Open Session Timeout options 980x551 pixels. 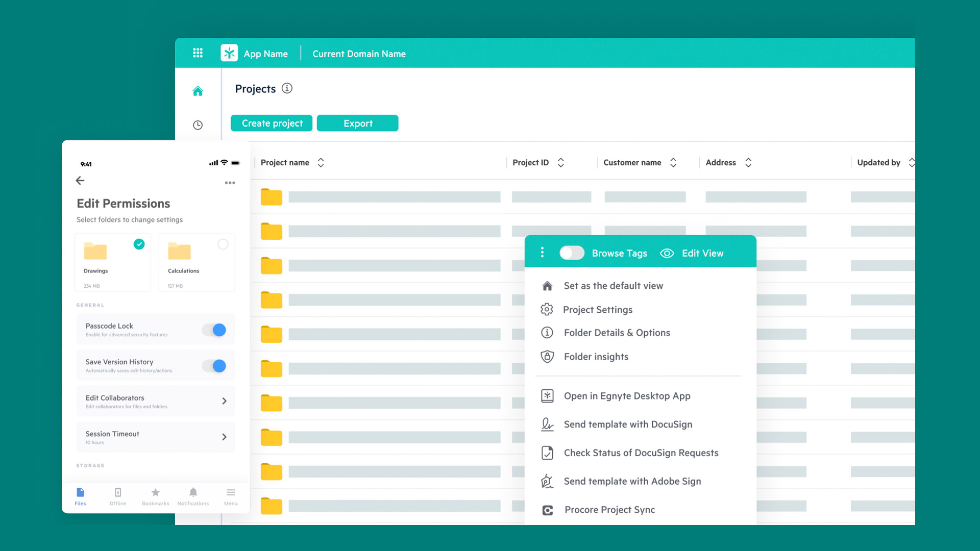coord(224,437)
